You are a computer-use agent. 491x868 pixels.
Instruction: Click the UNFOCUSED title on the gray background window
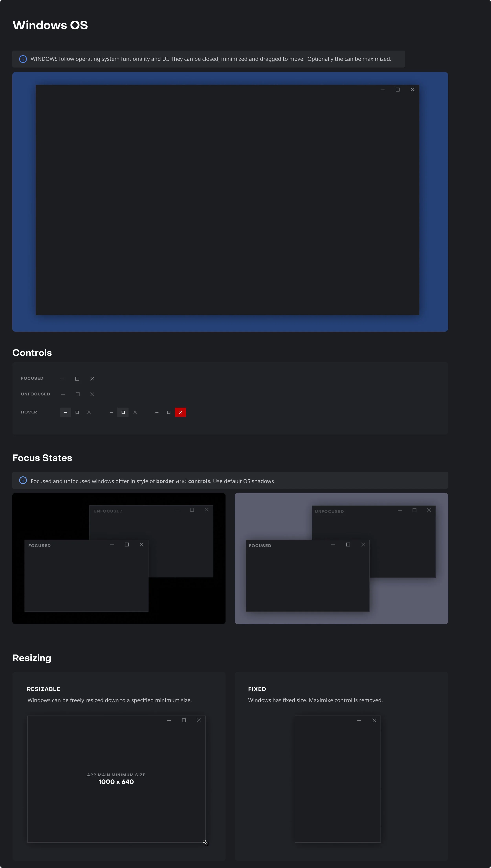[x=329, y=511]
